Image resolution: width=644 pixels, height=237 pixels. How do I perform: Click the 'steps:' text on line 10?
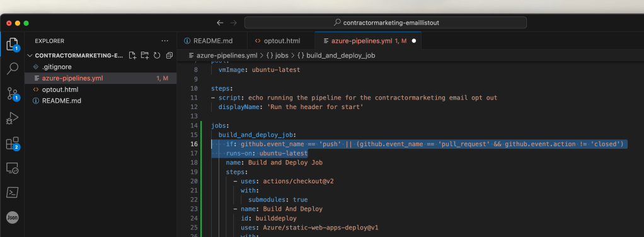tap(222, 88)
